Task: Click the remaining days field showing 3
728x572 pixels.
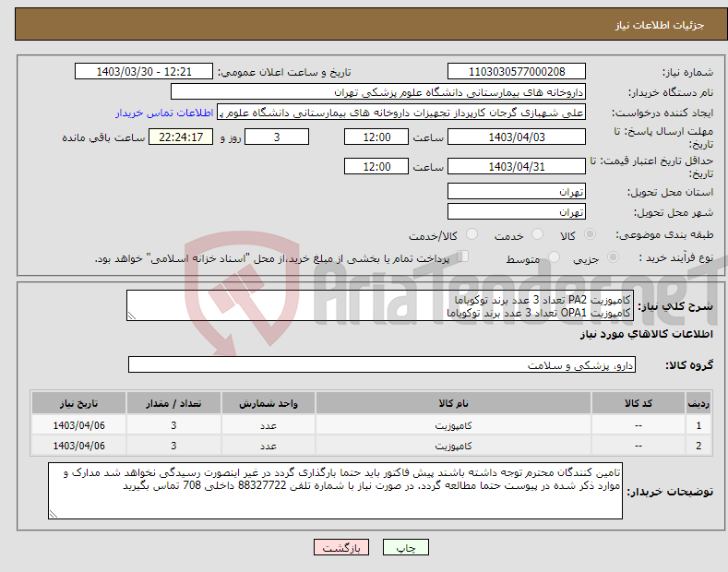Action: 277,137
